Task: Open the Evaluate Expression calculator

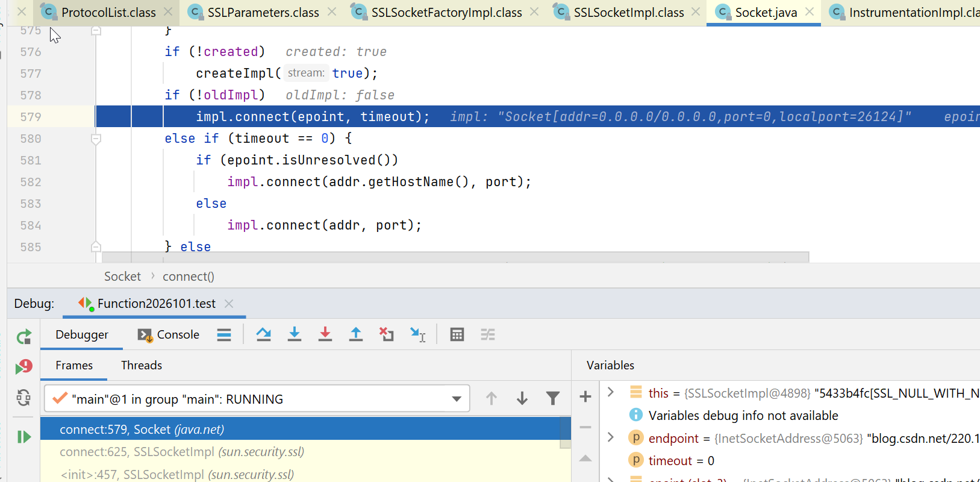Action: [x=457, y=334]
